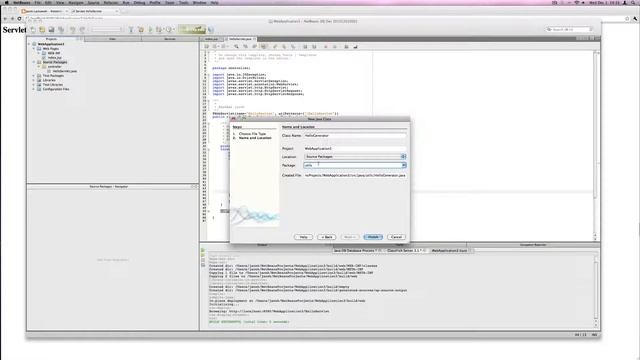
Task: Select HelloServlet.java in project tree
Action: [x=64, y=71]
